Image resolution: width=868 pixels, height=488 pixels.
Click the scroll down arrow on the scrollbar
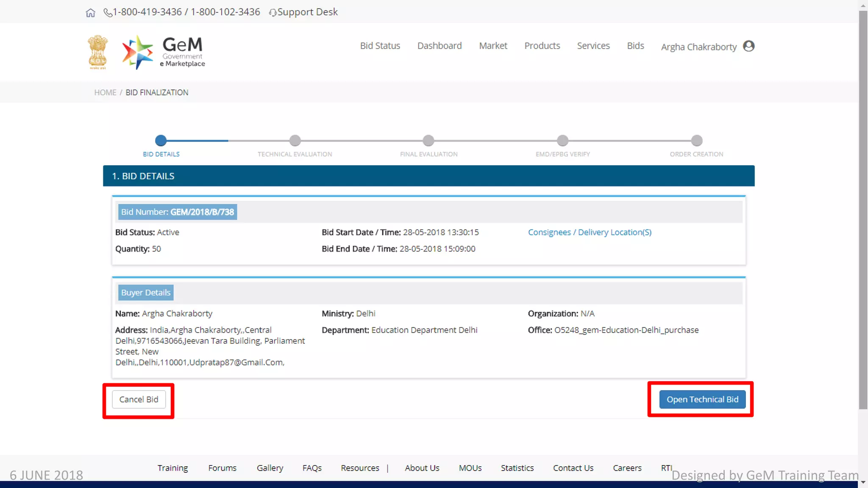click(863, 482)
